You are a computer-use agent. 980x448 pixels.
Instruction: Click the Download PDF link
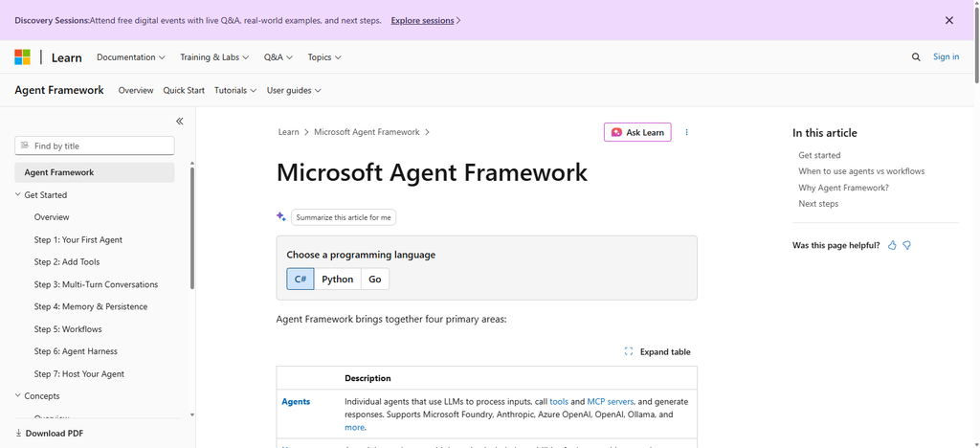click(x=49, y=433)
